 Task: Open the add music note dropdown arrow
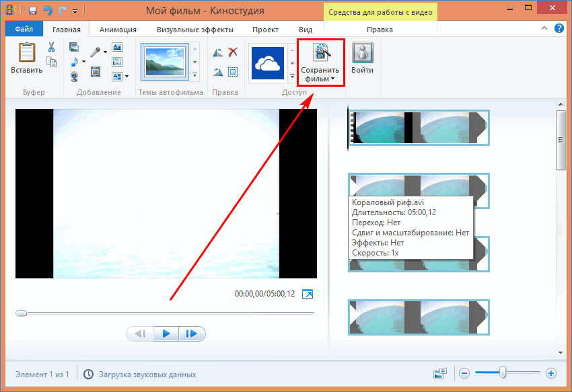pos(83,62)
